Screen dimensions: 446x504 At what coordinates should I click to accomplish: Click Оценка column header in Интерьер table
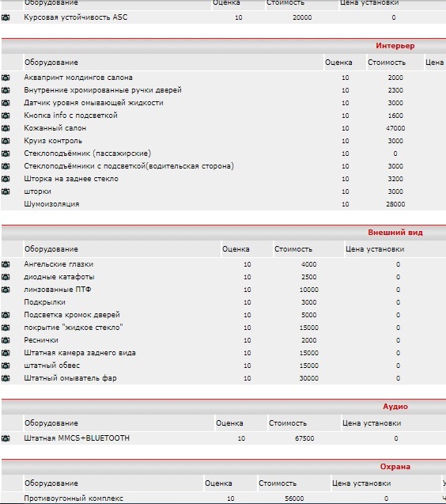click(338, 63)
